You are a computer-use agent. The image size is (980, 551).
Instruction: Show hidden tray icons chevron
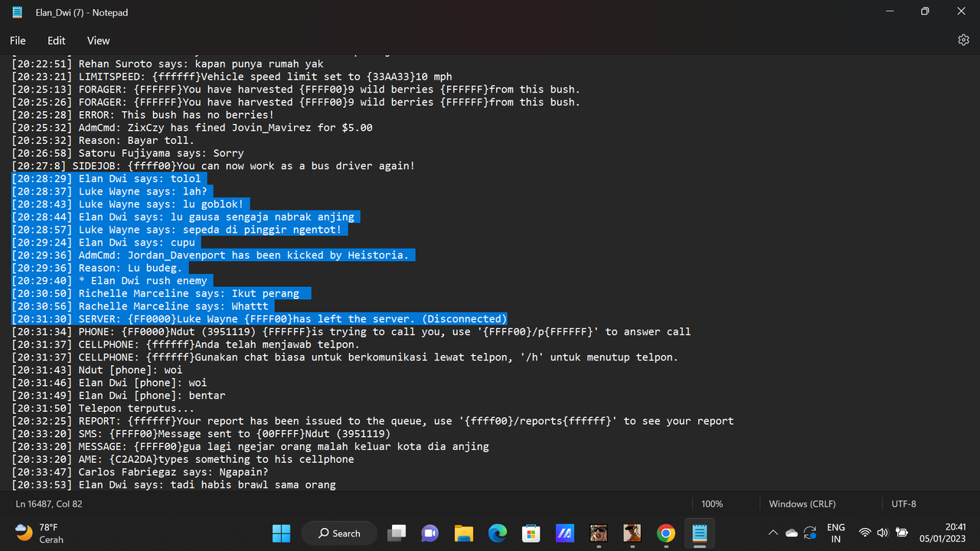point(773,533)
